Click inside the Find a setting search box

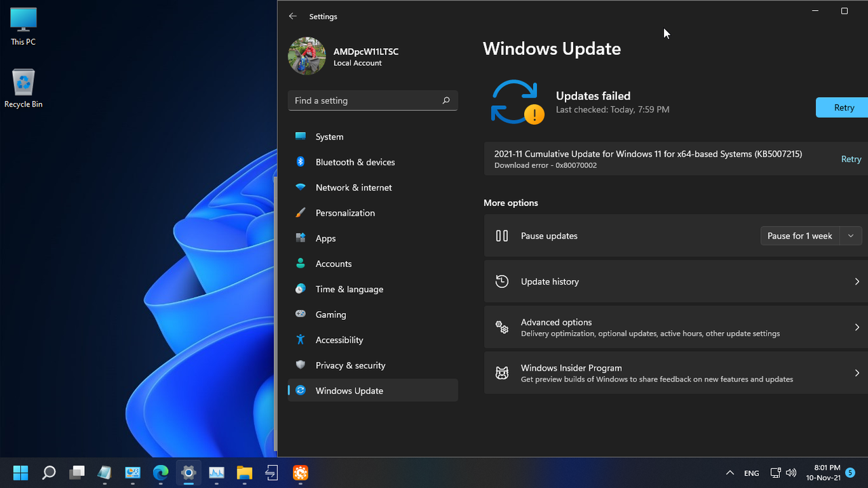pos(366,100)
